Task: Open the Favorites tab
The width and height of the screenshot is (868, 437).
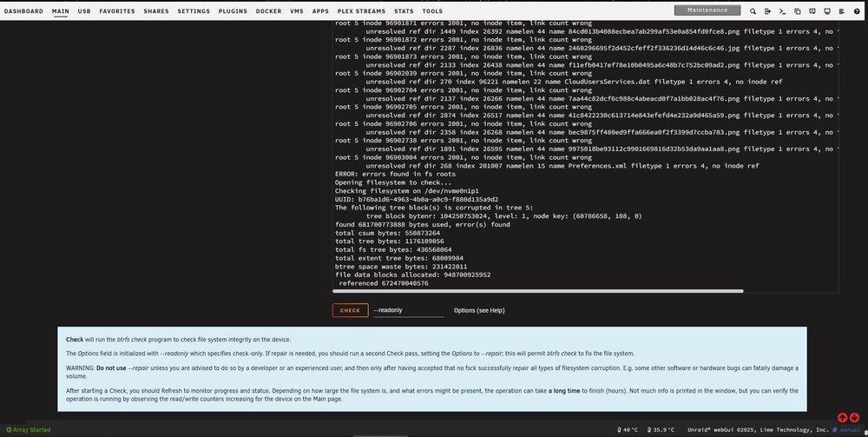Action: tap(117, 11)
